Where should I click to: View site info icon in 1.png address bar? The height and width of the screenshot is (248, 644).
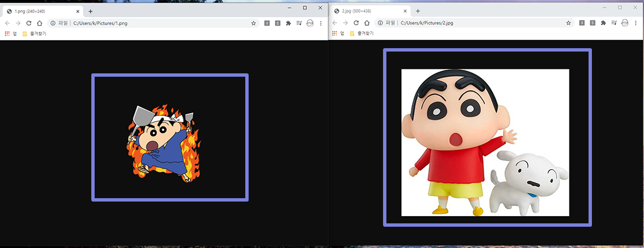coord(53,24)
